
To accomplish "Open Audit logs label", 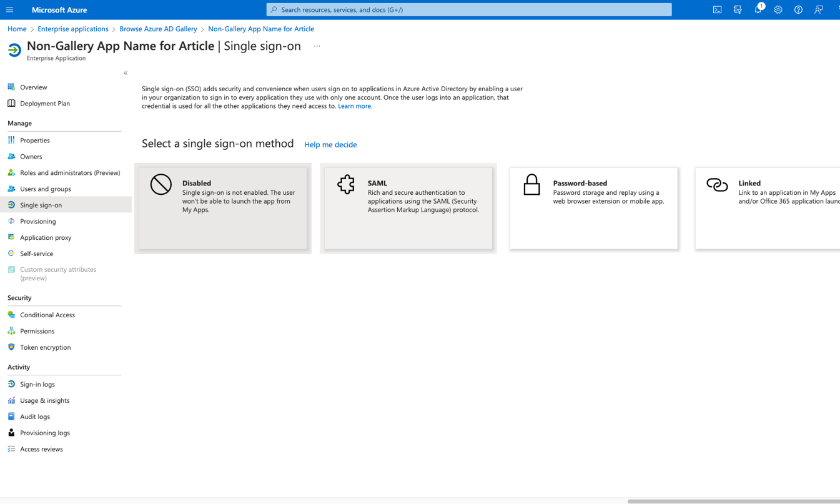I will coord(35,417).
